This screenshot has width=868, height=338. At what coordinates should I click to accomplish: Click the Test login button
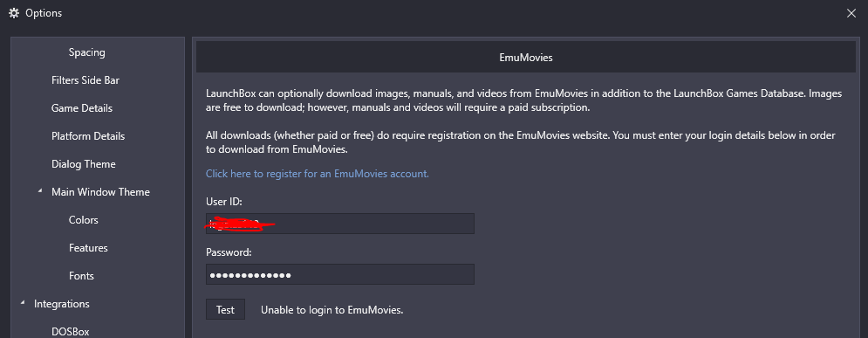tap(225, 310)
